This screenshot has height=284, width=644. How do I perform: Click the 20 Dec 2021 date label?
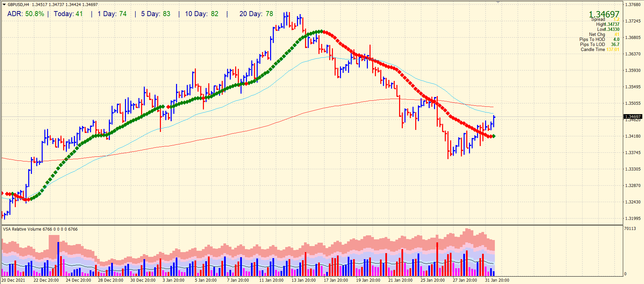pos(13,280)
